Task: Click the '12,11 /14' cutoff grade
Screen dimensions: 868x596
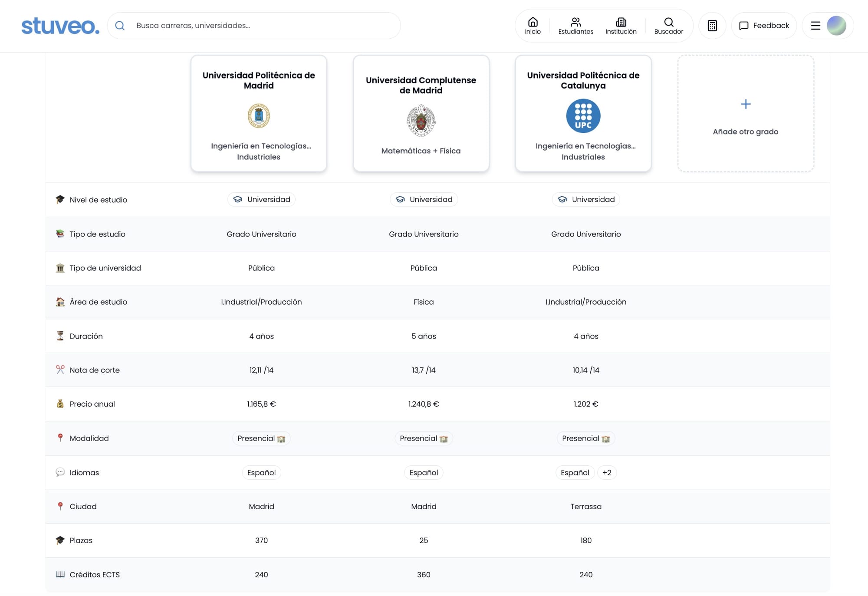Action: click(261, 370)
